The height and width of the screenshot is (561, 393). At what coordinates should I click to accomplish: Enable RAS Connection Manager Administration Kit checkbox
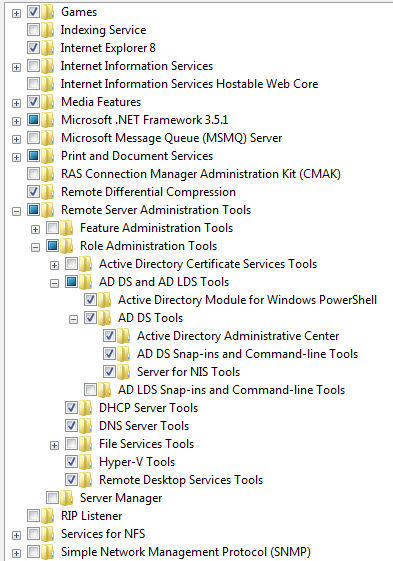point(33,174)
